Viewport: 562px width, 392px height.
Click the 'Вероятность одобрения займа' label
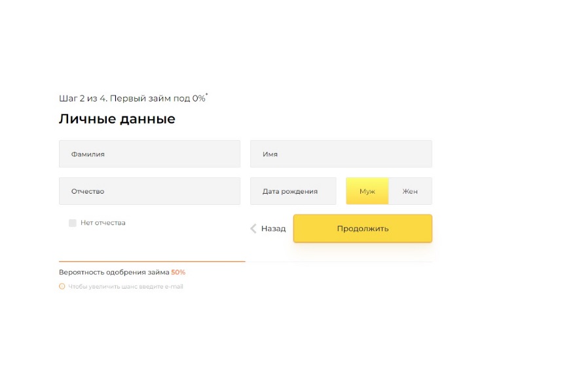pyautogui.click(x=114, y=272)
